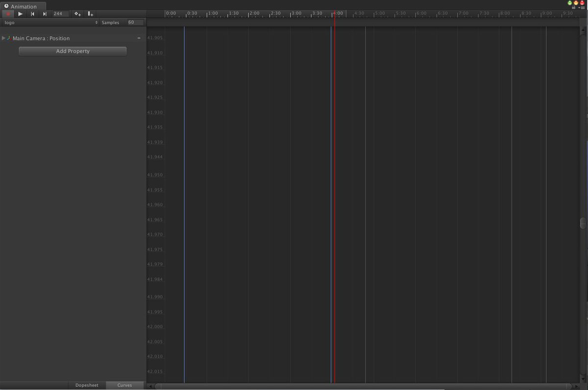The image size is (588, 390).
Task: Click the green window button
Action: (x=570, y=3)
